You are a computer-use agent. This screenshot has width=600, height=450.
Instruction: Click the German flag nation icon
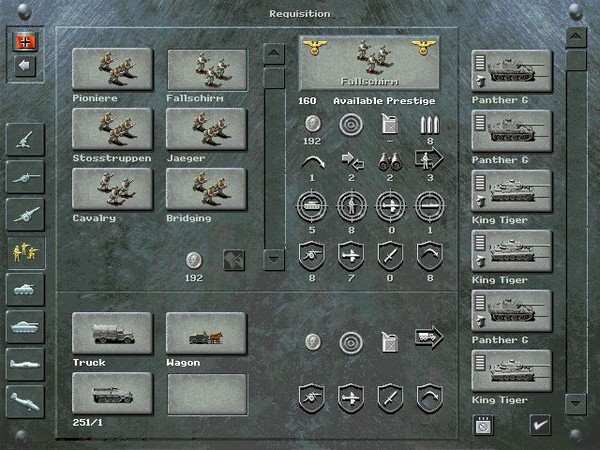point(22,41)
